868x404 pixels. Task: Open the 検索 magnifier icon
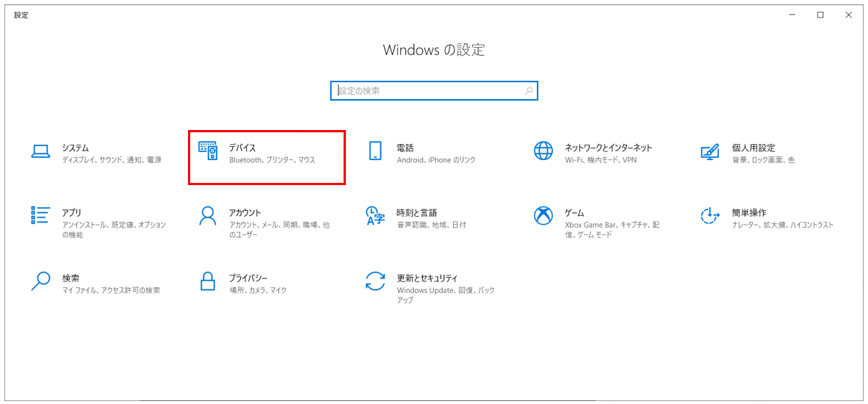coord(40,281)
